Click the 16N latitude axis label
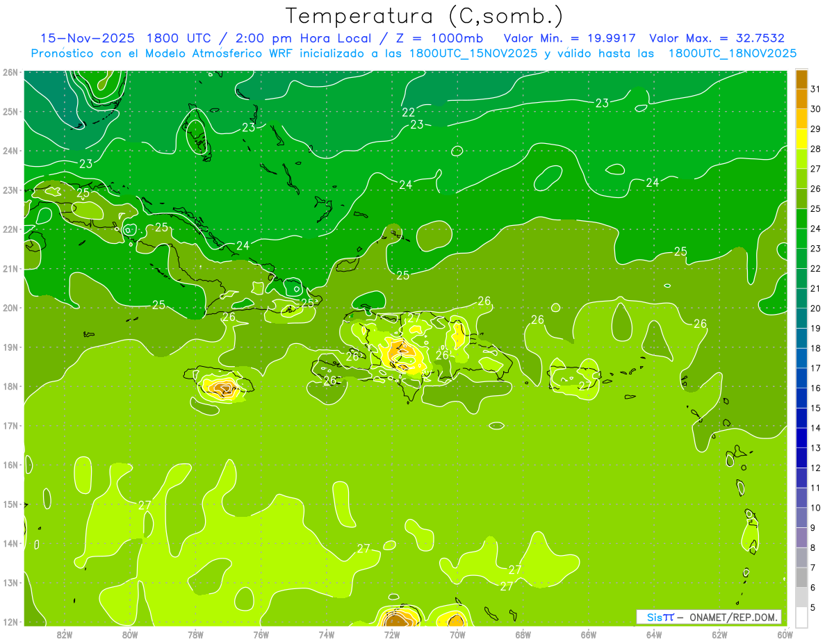 11,465
